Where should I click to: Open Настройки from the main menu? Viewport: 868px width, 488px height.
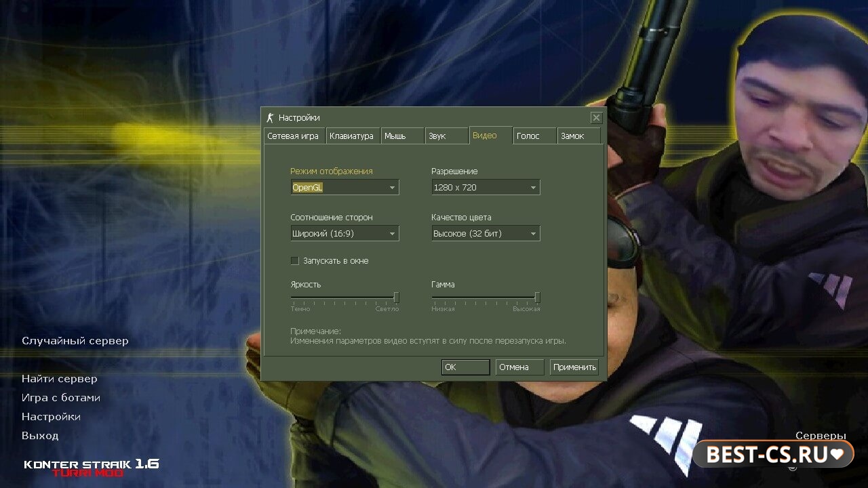click(51, 417)
